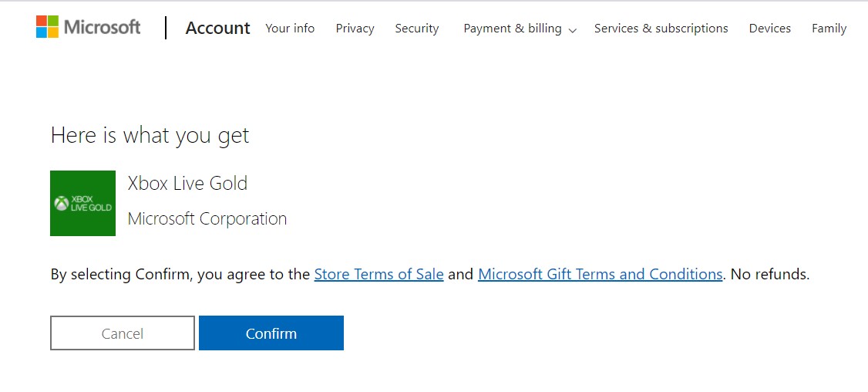The width and height of the screenshot is (868, 392).
Task: Open the Devices tab
Action: pyautogui.click(x=769, y=29)
